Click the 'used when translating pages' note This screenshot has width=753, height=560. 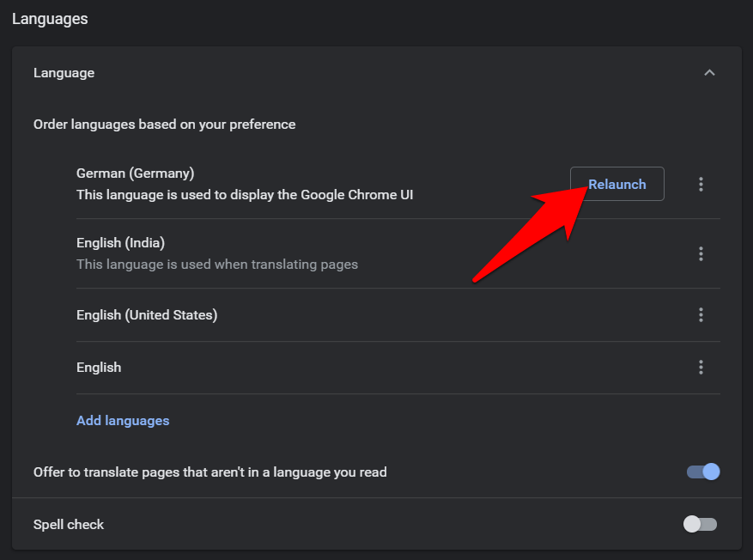[217, 265]
